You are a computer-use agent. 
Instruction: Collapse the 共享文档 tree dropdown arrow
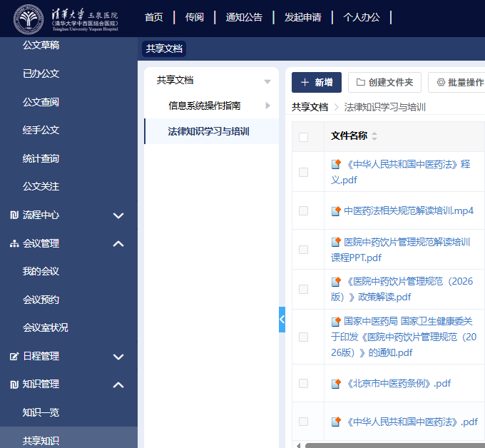point(267,81)
